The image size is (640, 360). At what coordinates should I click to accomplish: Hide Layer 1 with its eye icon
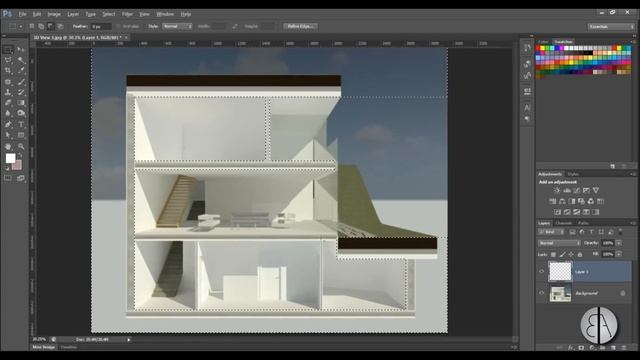tap(542, 271)
